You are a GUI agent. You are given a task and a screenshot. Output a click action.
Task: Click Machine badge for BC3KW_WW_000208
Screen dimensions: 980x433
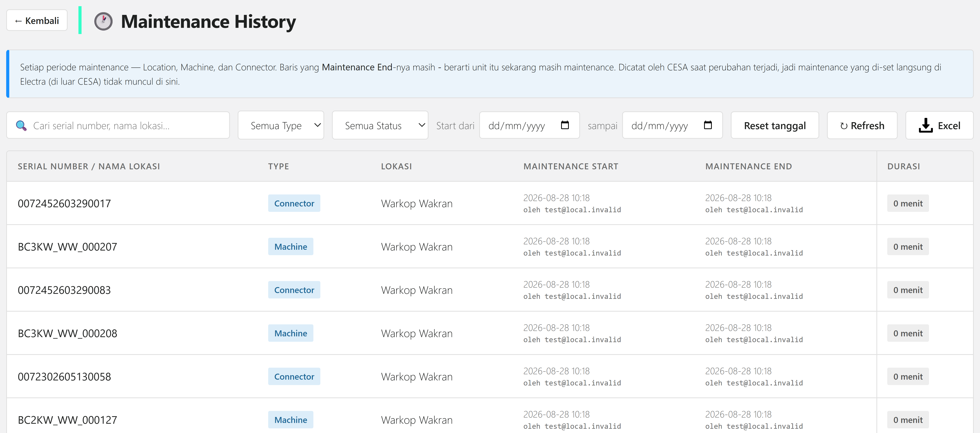(291, 333)
